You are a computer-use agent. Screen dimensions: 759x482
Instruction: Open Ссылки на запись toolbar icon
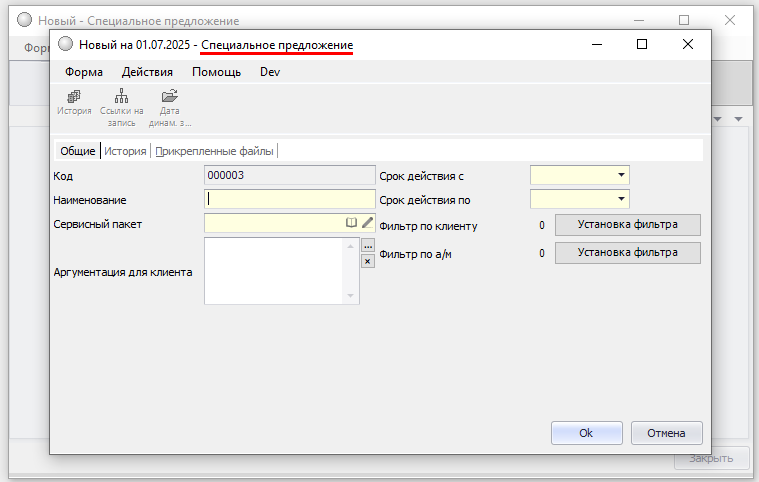pos(121,97)
